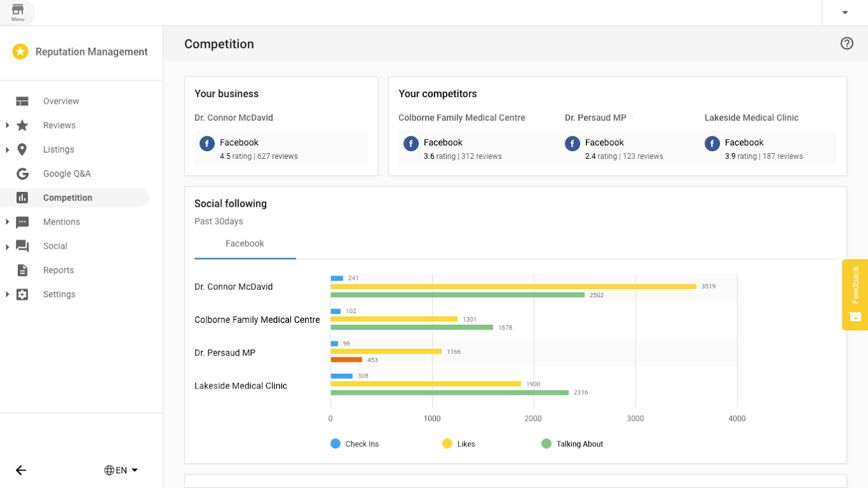Open the top-right account dropdown arrow
Image resolution: width=868 pixels, height=488 pixels.
coord(845,13)
